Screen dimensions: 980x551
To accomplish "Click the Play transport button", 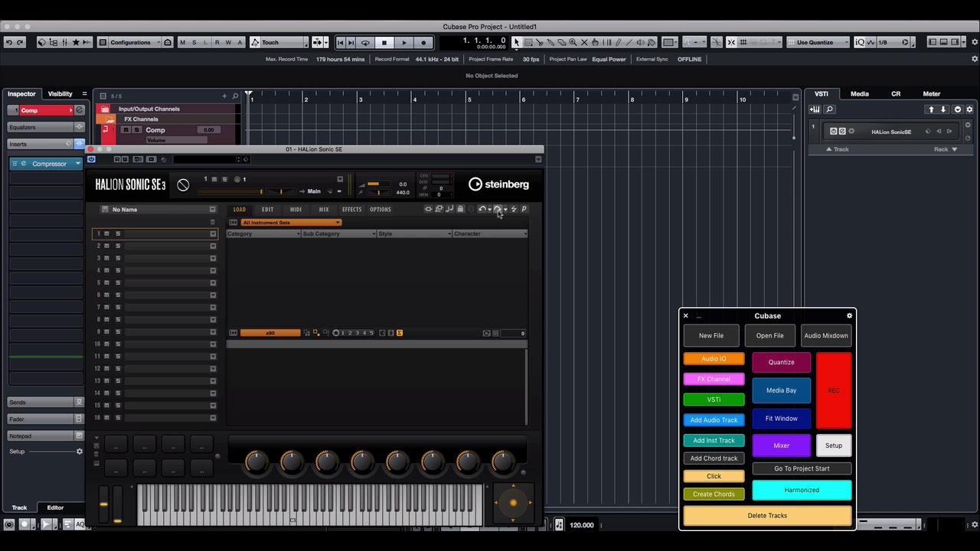I will tap(404, 43).
